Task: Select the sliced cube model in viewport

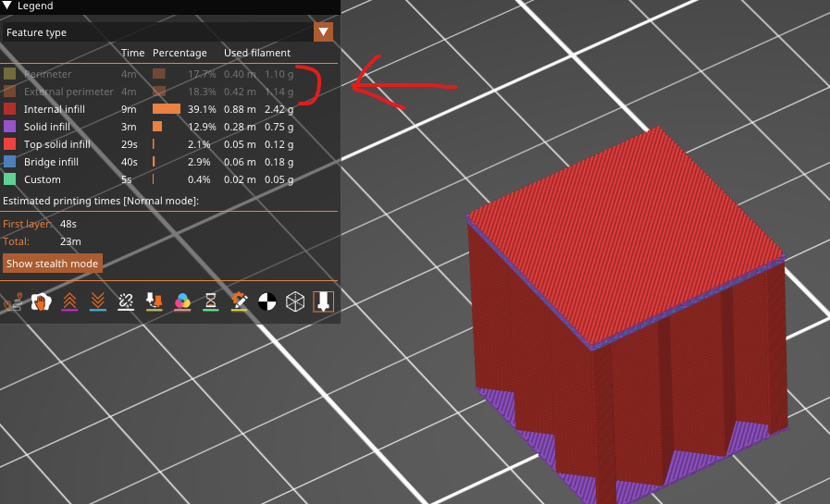Action: tap(626, 317)
